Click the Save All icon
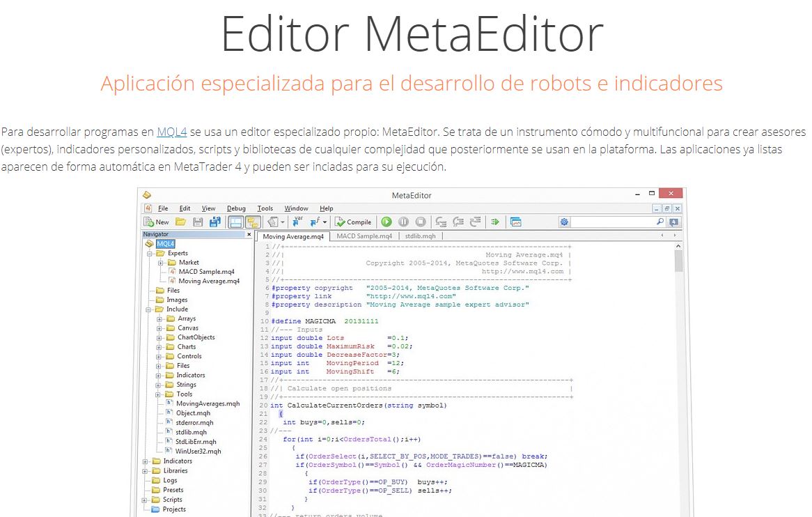 coord(215,222)
